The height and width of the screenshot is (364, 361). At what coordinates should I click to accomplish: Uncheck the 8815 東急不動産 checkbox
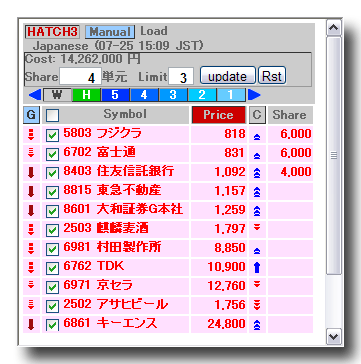52,192
